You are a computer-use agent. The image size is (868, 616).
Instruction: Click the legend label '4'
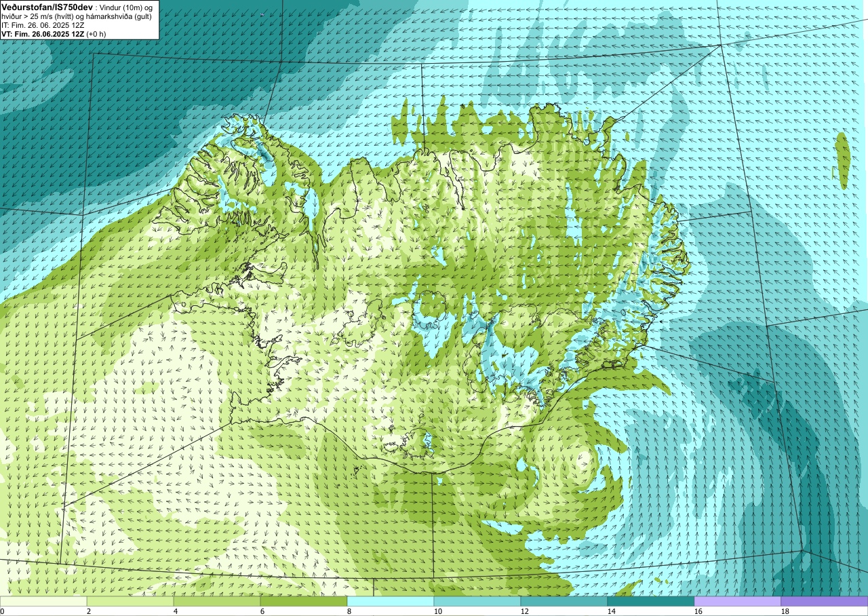click(x=176, y=611)
